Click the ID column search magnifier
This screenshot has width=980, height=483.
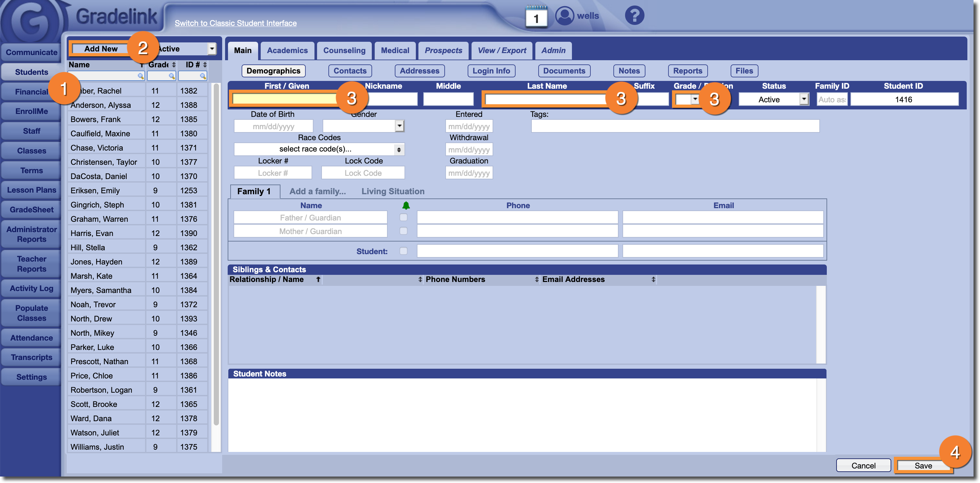(203, 76)
